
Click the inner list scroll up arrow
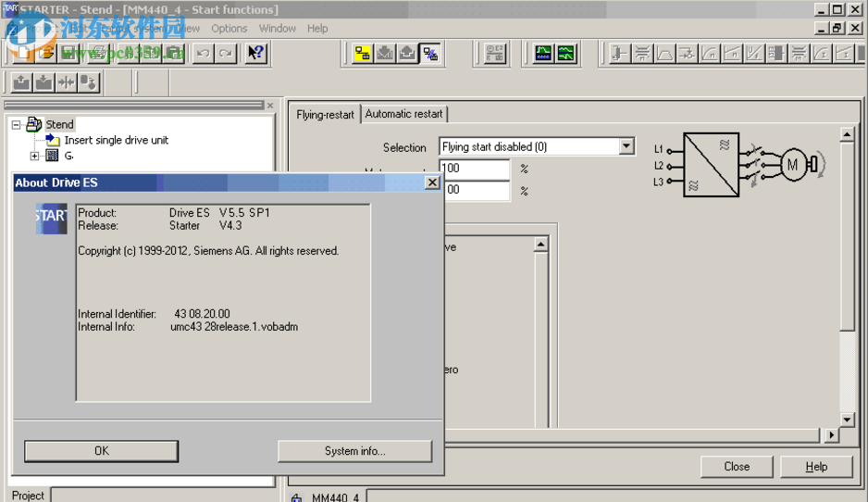540,244
